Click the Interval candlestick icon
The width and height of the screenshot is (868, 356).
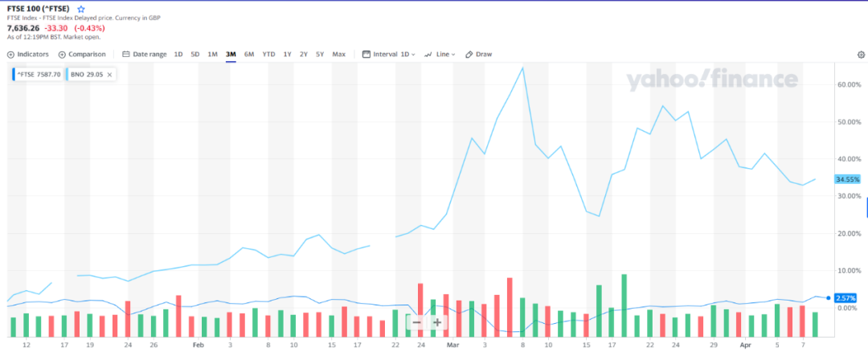click(x=366, y=55)
